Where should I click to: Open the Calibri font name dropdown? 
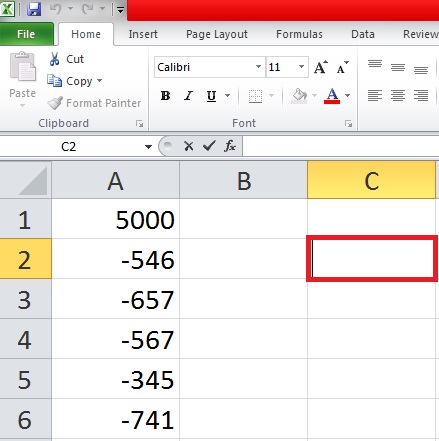coord(258,67)
